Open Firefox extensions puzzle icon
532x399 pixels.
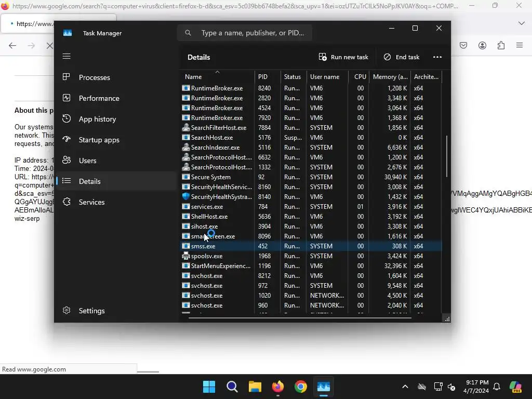coord(501,46)
